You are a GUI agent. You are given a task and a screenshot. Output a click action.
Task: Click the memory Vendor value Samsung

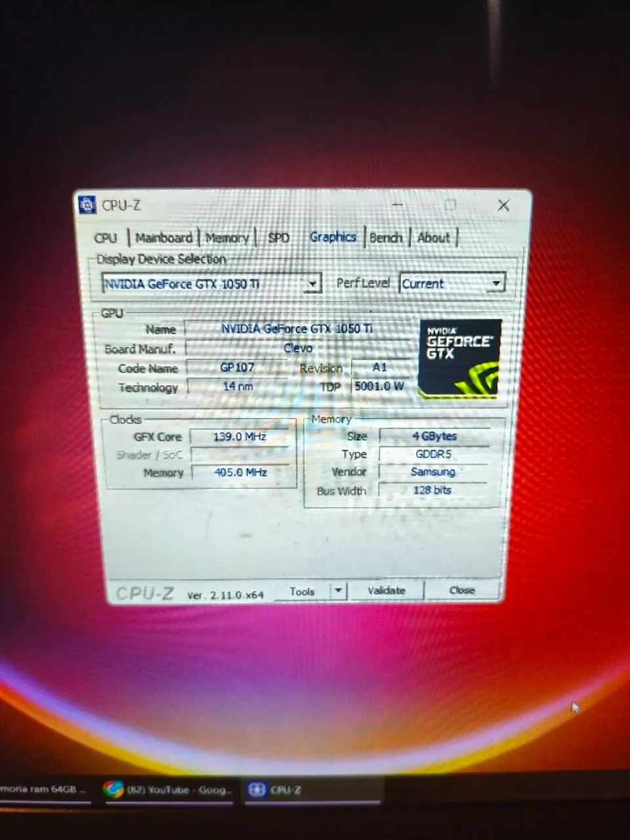(x=433, y=472)
